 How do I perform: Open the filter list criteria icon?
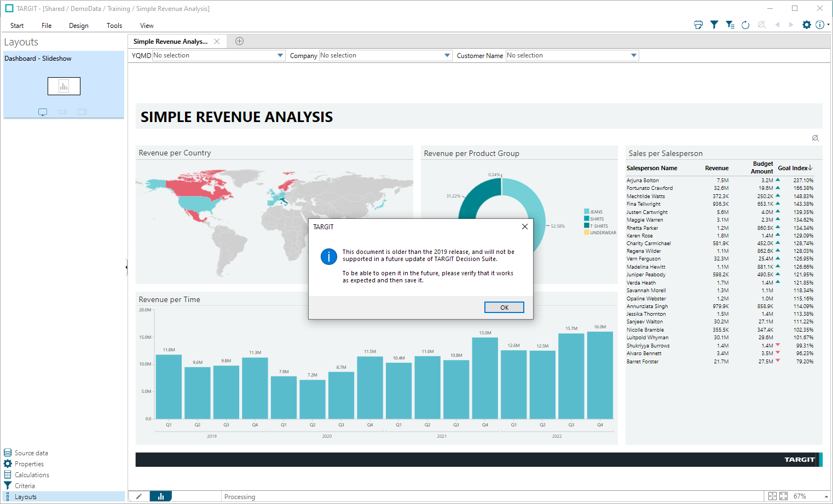[x=730, y=25]
